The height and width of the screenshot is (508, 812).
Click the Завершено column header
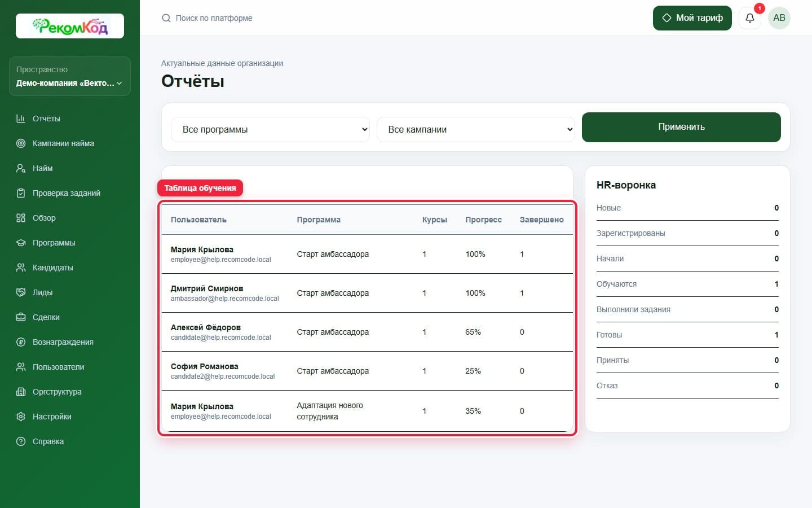(541, 220)
